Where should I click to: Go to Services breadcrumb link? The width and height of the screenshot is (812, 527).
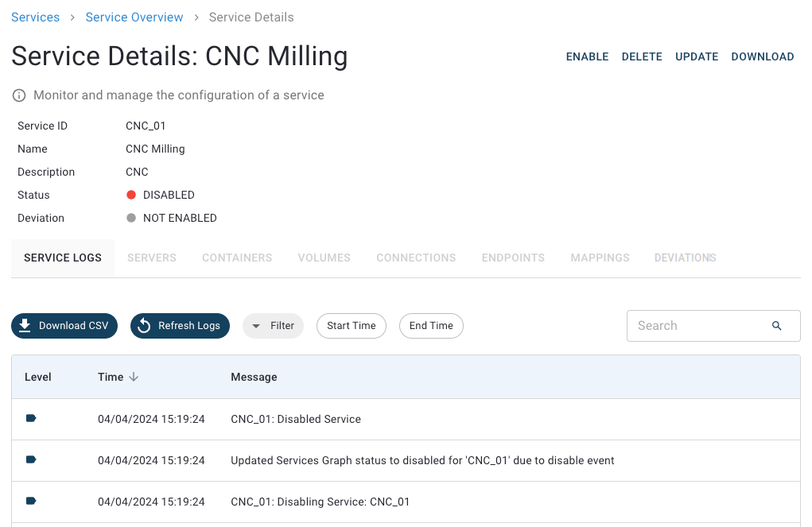click(x=36, y=17)
